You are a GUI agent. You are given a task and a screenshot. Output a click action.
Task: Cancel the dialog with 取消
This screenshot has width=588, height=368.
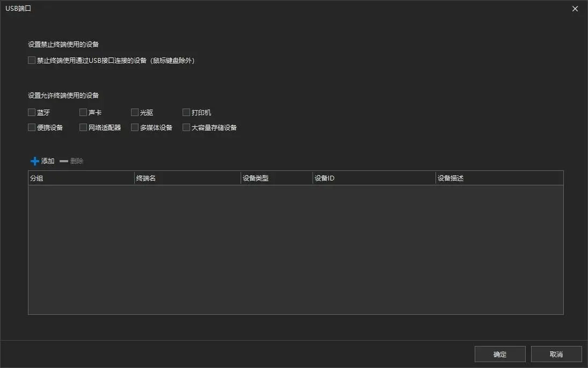coord(556,354)
